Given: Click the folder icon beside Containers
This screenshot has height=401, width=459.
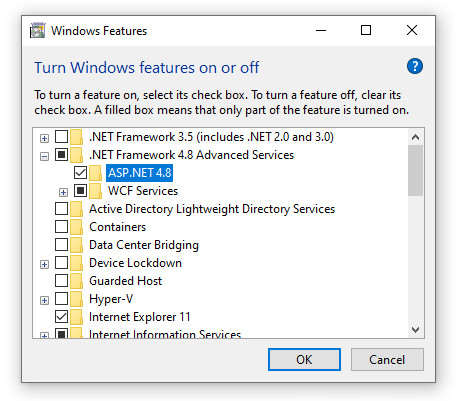Looking at the screenshot, I should click(x=77, y=227).
